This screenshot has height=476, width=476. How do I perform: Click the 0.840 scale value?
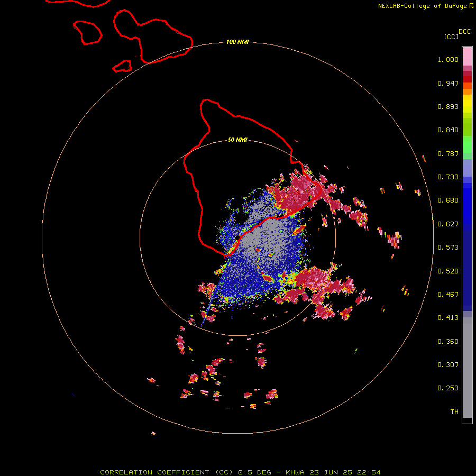pos(448,130)
